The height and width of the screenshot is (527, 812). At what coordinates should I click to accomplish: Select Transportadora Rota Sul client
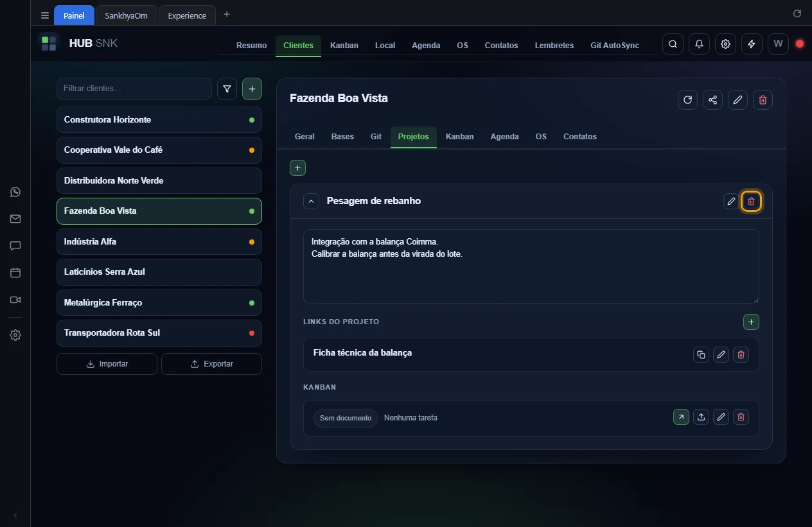coord(159,333)
